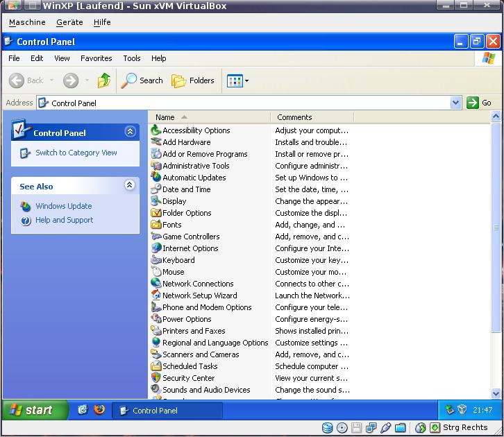504x437 pixels.
Task: Open the Geräte menu in VirtualBox
Action: pos(69,22)
